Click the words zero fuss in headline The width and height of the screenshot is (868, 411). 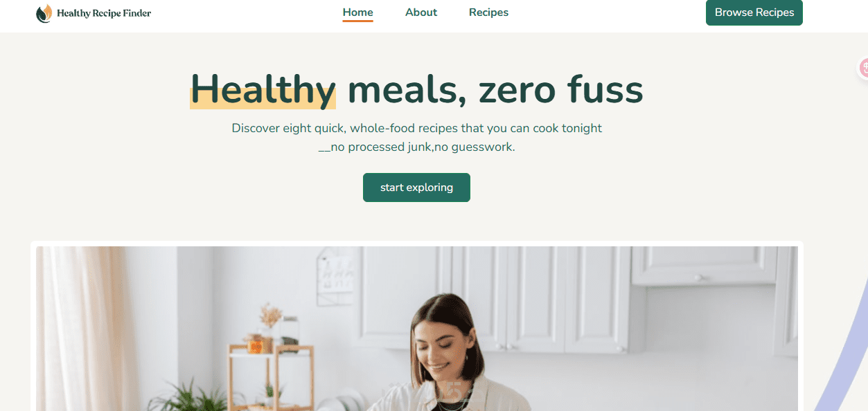click(560, 90)
